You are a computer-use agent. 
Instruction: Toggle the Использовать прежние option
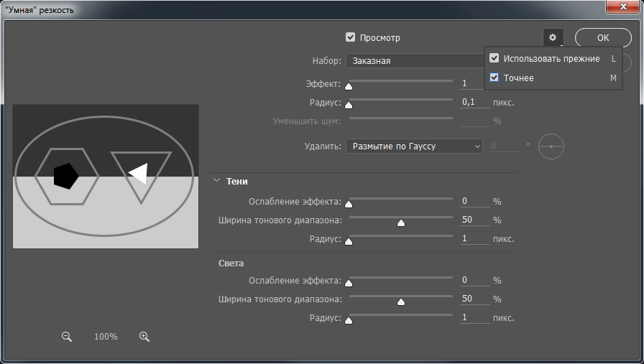tap(494, 58)
